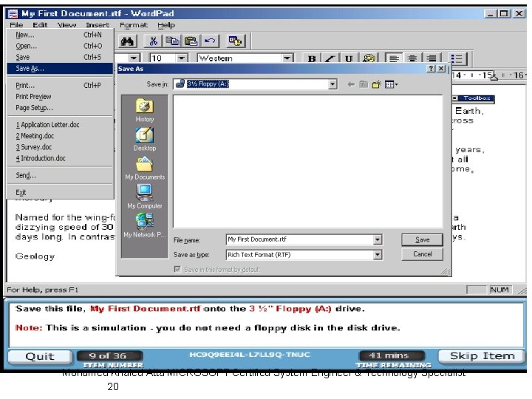Choose Open... from the File menu
The width and height of the screenshot is (532, 399).
(60, 46)
